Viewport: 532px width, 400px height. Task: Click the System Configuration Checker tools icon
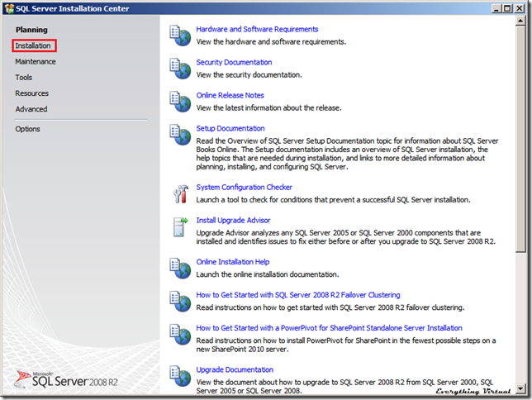180,194
